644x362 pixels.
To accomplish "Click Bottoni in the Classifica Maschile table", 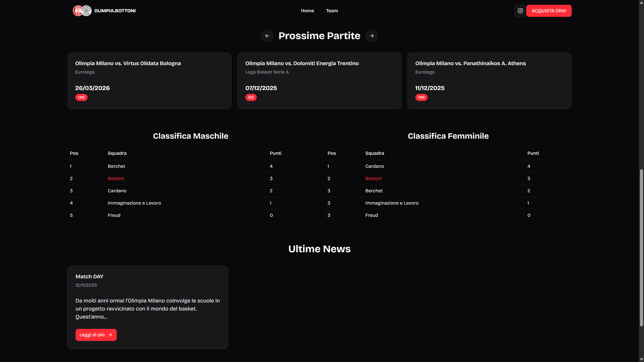I will coord(116,178).
